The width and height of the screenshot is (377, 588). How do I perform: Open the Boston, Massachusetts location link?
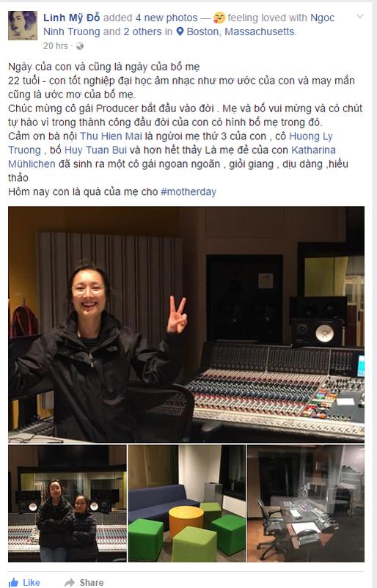coord(241,32)
